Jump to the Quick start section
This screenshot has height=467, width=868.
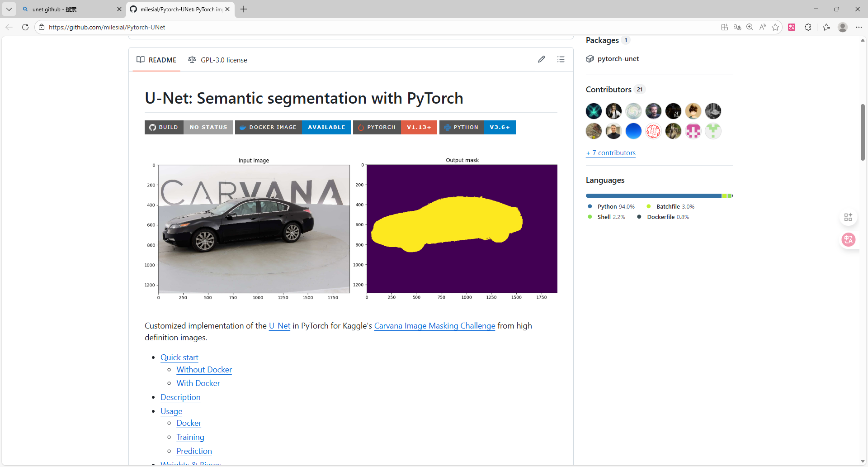179,357
